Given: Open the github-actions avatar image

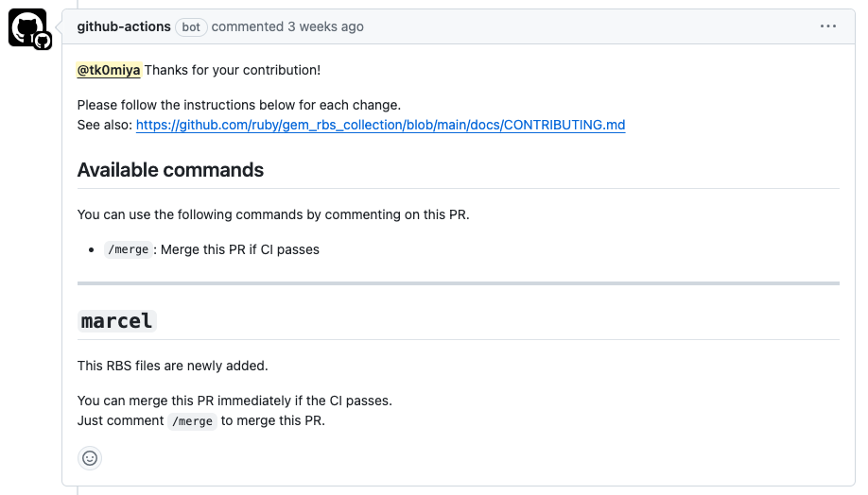Looking at the screenshot, I should 27,27.
